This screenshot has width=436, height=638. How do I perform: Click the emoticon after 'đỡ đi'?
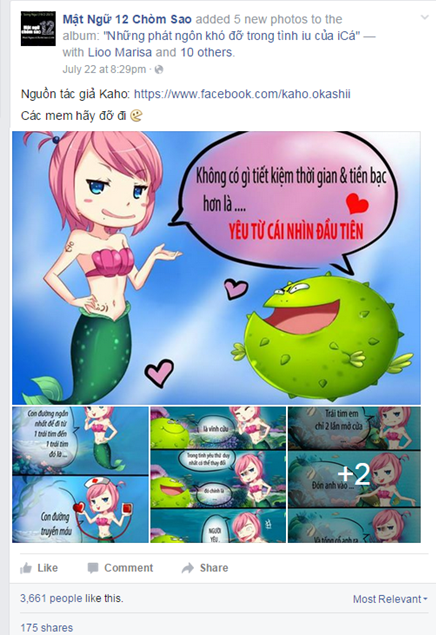[136, 116]
